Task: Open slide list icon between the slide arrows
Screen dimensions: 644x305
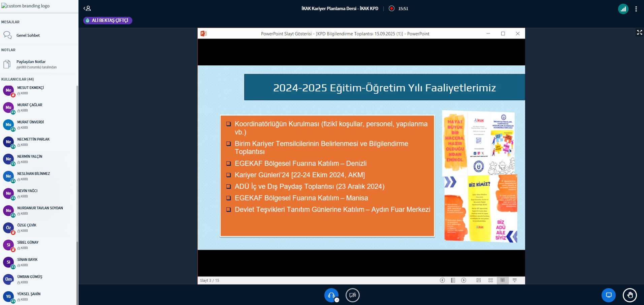Action: coord(453,280)
